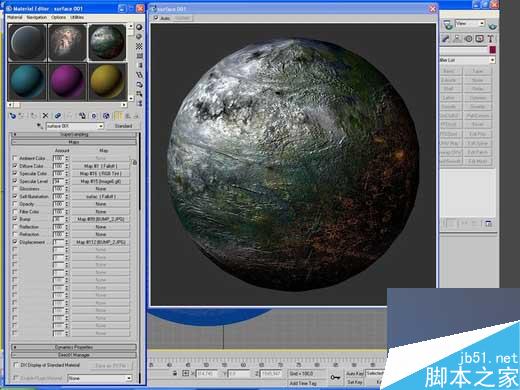Click the Standard material type button

[x=123, y=126]
